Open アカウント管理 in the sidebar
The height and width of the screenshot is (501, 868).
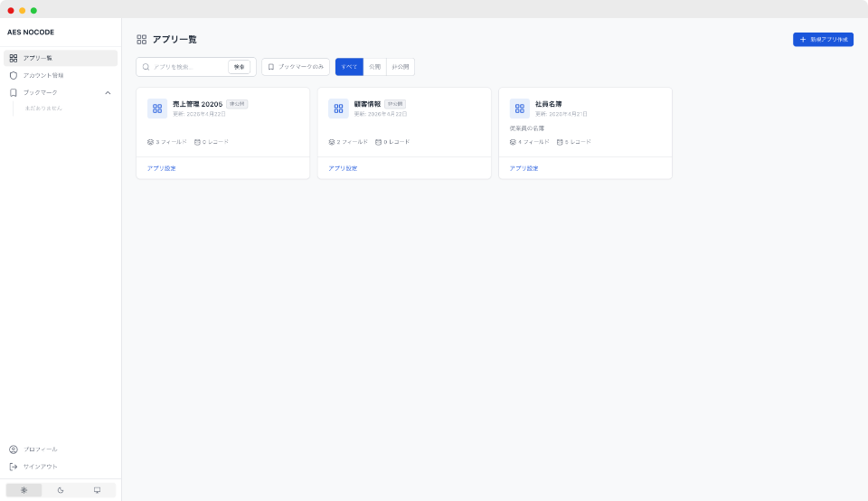61,75
